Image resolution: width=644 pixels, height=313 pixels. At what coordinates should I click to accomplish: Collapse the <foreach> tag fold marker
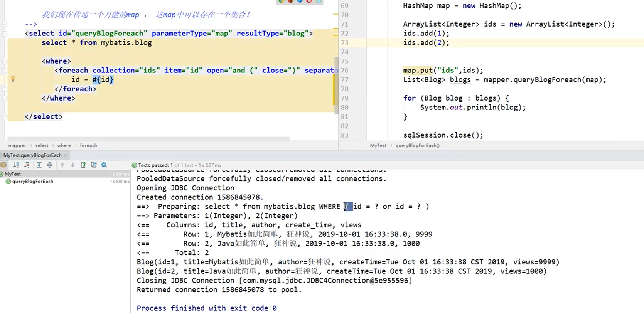(x=5, y=71)
